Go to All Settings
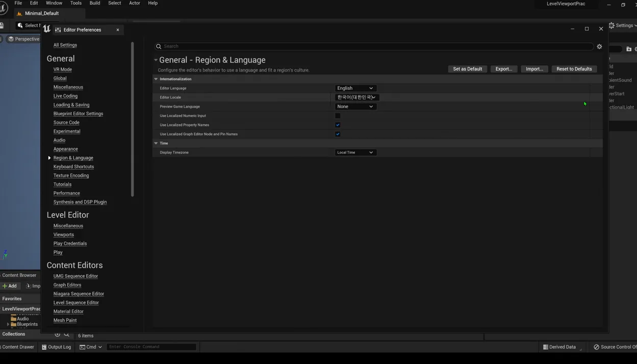 [65, 45]
